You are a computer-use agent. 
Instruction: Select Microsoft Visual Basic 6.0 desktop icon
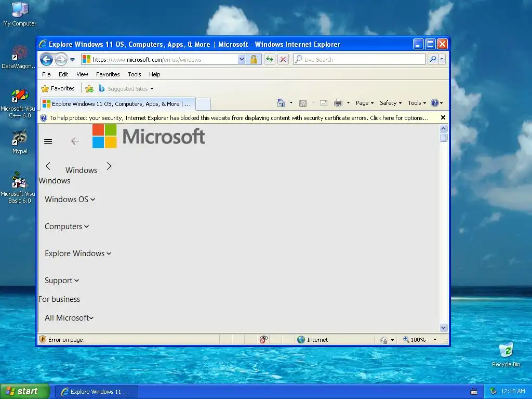click(18, 188)
